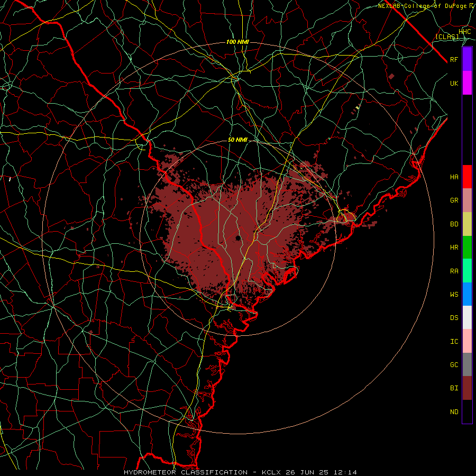Viewport: 476px width, 476px height.
Task: Click the BI legend label
Action: (454, 388)
